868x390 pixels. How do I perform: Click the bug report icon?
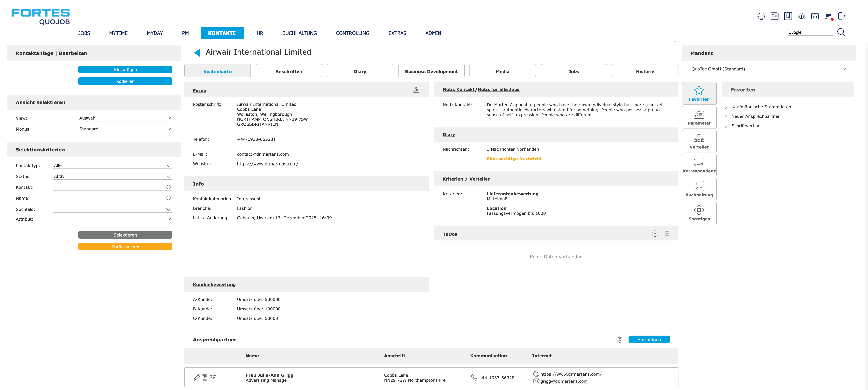801,16
